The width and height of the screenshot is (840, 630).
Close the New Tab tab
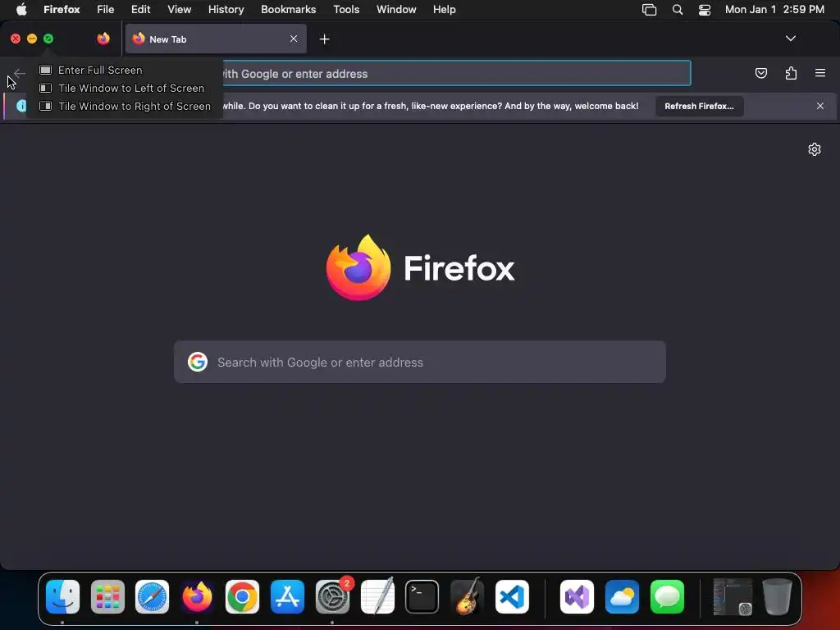294,39
